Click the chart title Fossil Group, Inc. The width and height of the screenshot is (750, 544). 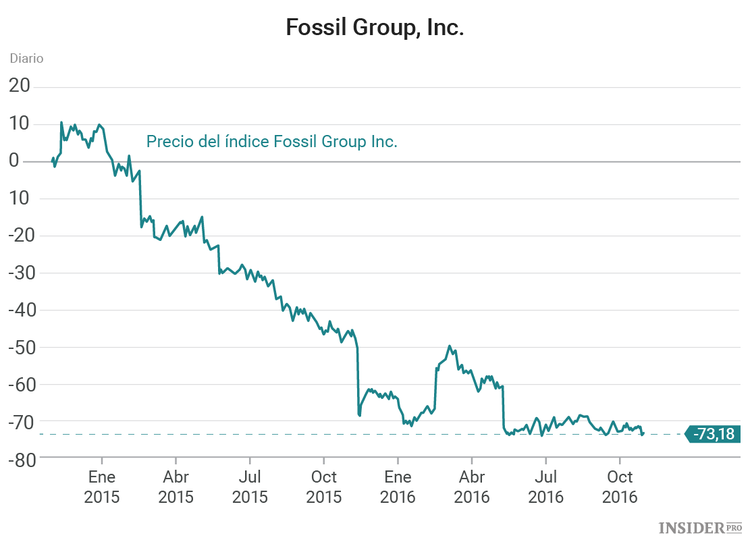click(x=374, y=27)
